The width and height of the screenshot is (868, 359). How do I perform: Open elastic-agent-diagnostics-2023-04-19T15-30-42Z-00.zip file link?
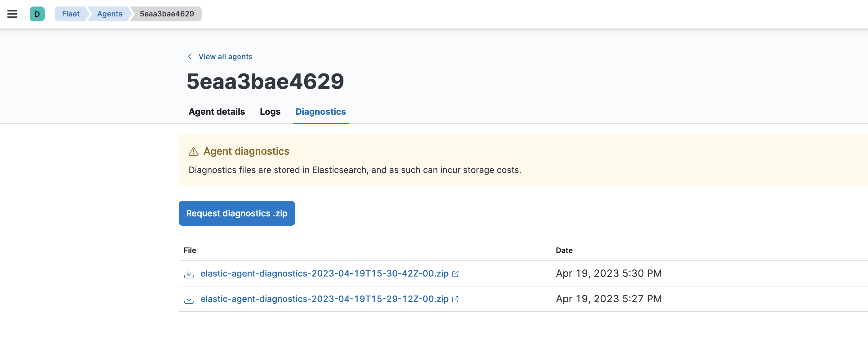[x=324, y=273]
